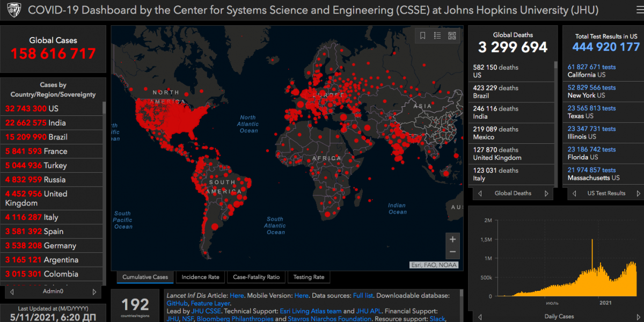Click the Daily Cases chart label
Image resolution: width=644 pixels, height=322 pixels.
(x=559, y=316)
